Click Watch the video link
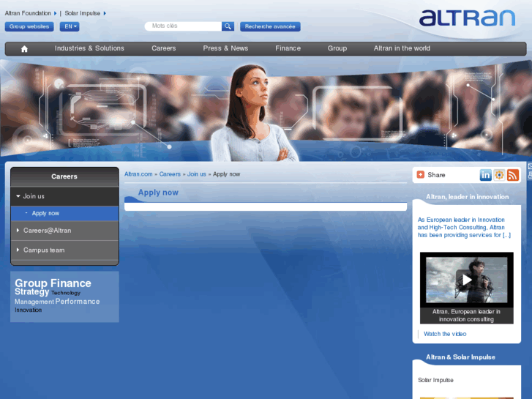This screenshot has width=532, height=399. tap(445, 334)
